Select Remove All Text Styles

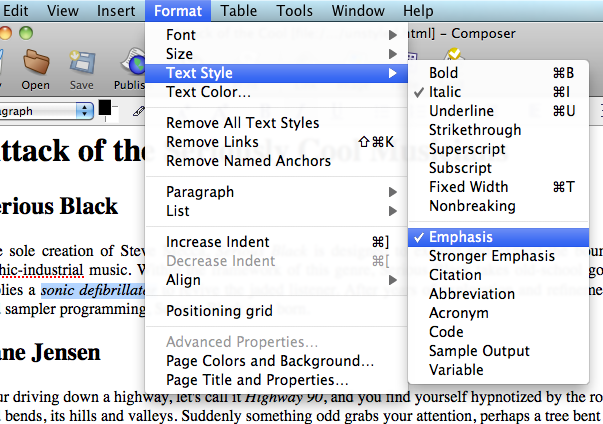point(242,123)
